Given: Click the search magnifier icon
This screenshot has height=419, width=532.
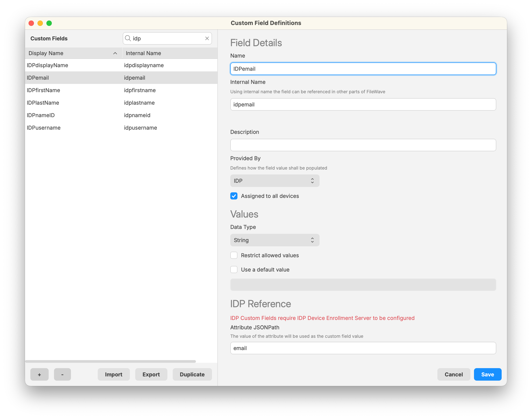Looking at the screenshot, I should pyautogui.click(x=128, y=38).
